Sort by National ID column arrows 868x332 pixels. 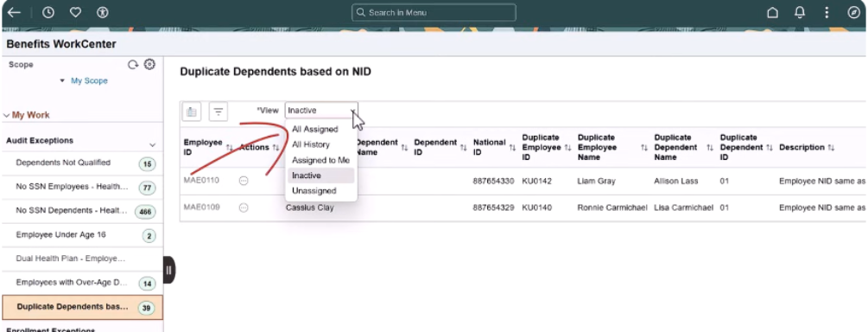(x=512, y=148)
